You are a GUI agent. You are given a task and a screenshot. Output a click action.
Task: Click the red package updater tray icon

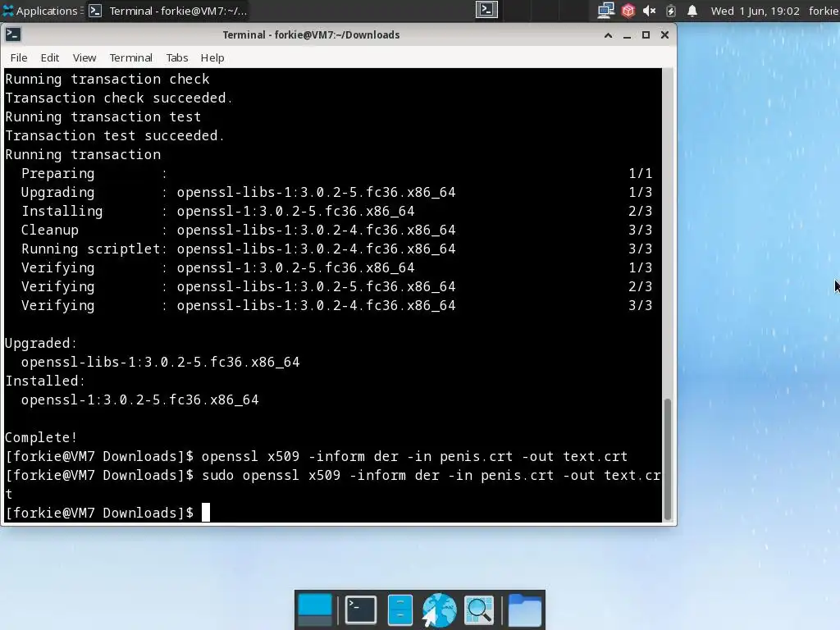click(x=628, y=11)
